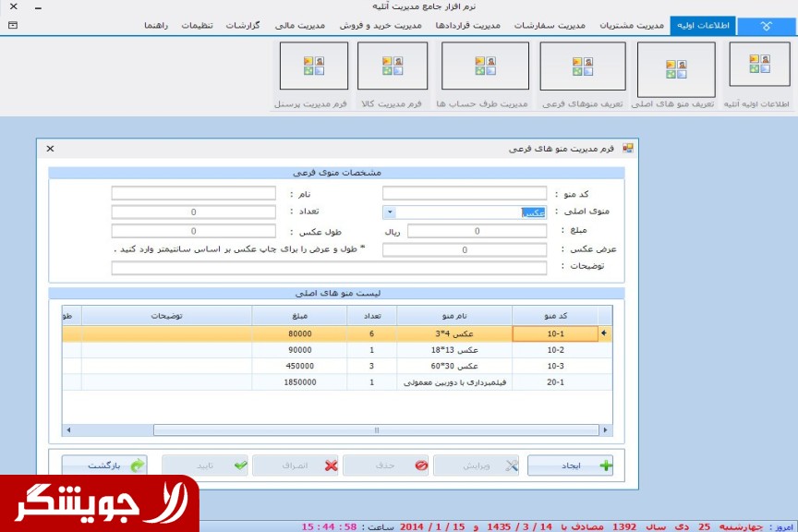798x532 pixels.
Task: Open the فرم مدیریت کالا icon
Action: pyautogui.click(x=392, y=66)
